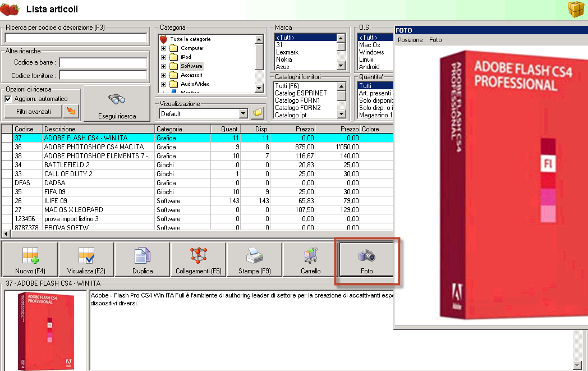Screen dimensions: 588x371
Task: Open the Filtri avanzati filters
Action: click(x=33, y=112)
